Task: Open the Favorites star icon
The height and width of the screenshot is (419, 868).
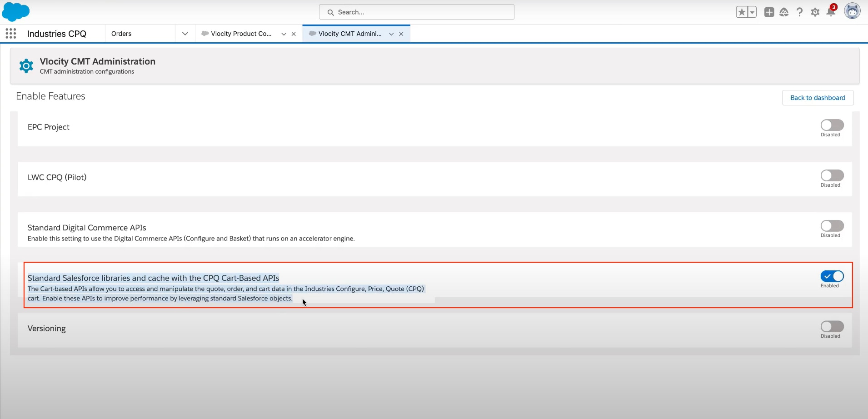Action: coord(742,12)
